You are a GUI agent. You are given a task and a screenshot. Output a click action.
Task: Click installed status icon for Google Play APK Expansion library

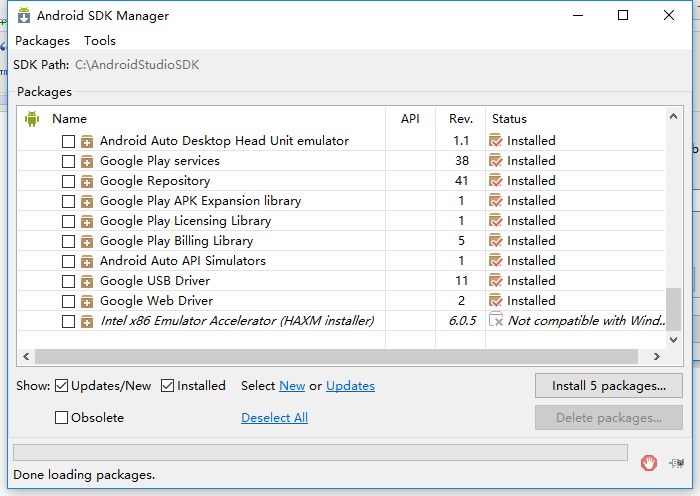tap(496, 201)
